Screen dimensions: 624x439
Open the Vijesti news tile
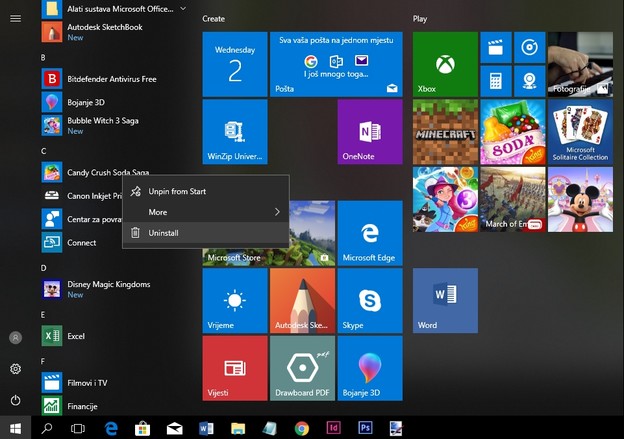pos(235,368)
